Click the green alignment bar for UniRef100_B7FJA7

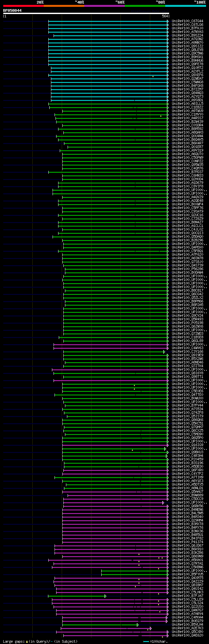[x=77, y=596]
